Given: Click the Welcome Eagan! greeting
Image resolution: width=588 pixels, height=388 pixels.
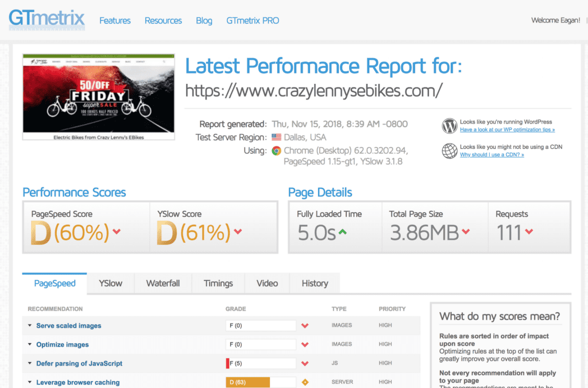Looking at the screenshot, I should coord(556,20).
